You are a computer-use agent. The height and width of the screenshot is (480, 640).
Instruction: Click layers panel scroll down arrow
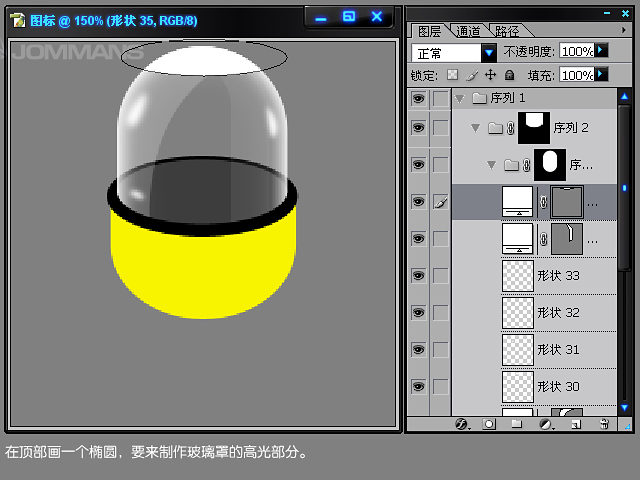click(624, 407)
